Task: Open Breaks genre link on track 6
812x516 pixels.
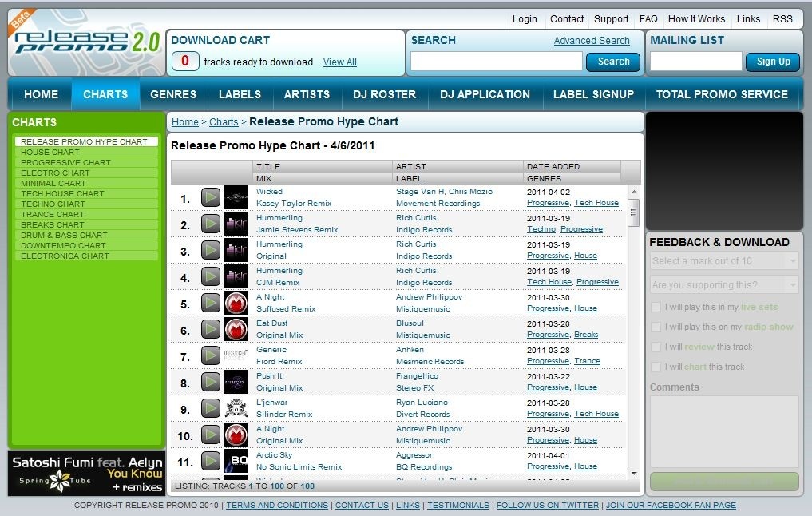Action: tap(586, 335)
